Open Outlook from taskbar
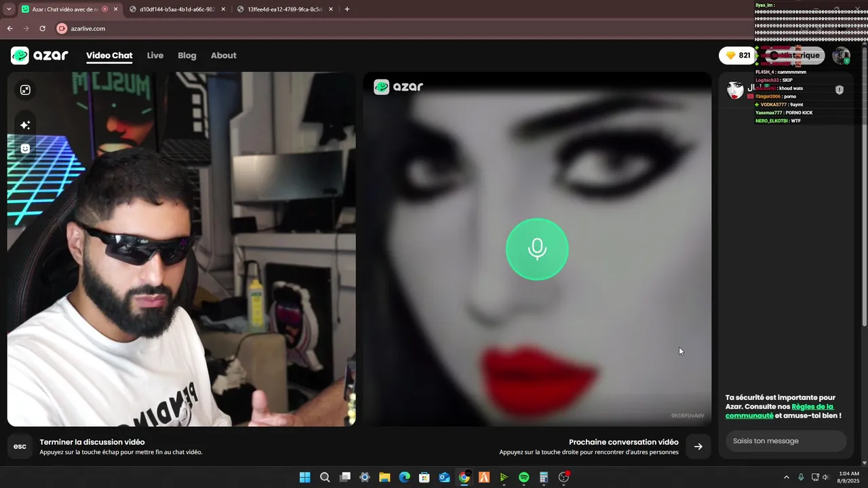This screenshot has width=868, height=488. pos(444,477)
